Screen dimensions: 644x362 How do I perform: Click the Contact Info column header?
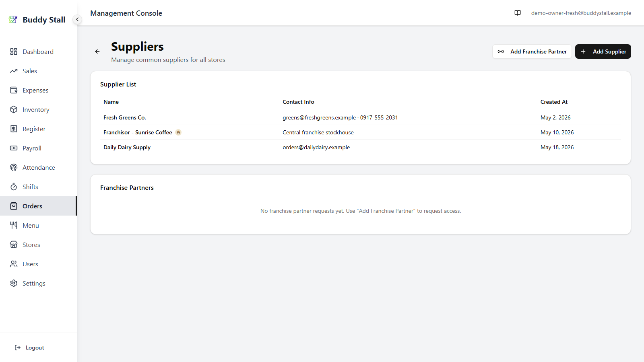298,102
